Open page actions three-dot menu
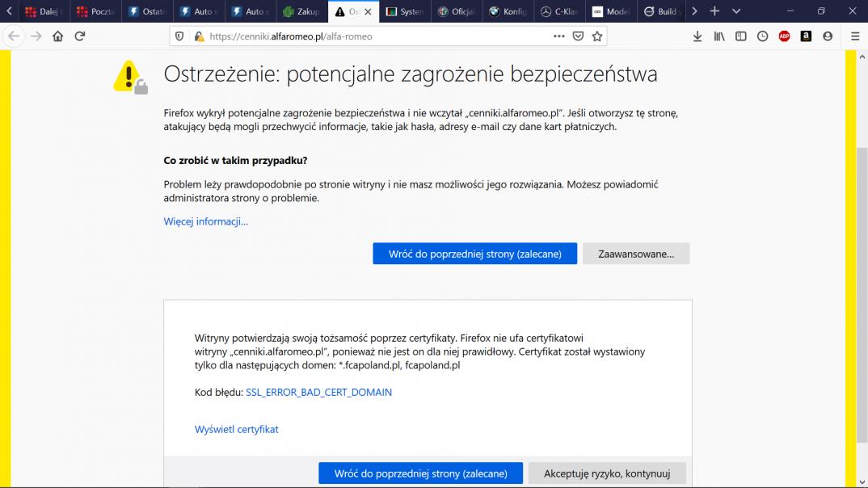This screenshot has height=488, width=868. (x=559, y=36)
